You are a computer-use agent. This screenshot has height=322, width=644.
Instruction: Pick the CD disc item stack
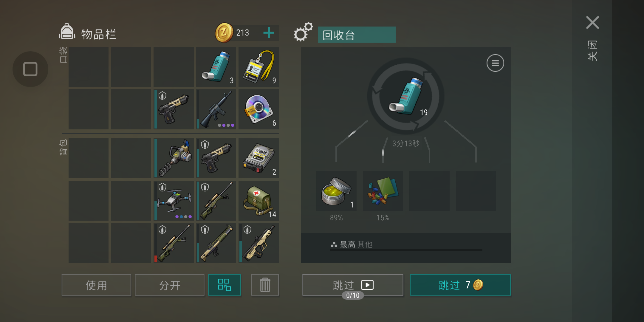(x=258, y=109)
